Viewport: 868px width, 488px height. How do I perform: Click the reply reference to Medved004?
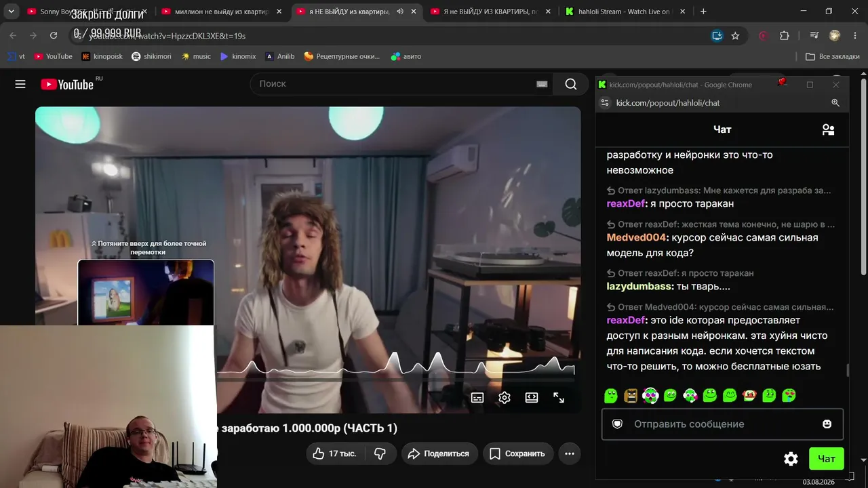(720, 307)
